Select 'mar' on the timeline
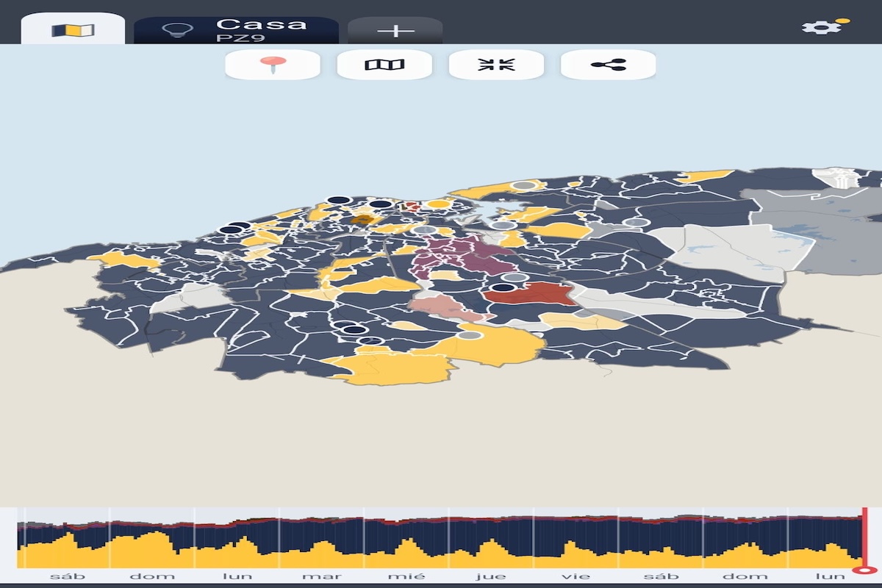882x588 pixels. click(322, 576)
